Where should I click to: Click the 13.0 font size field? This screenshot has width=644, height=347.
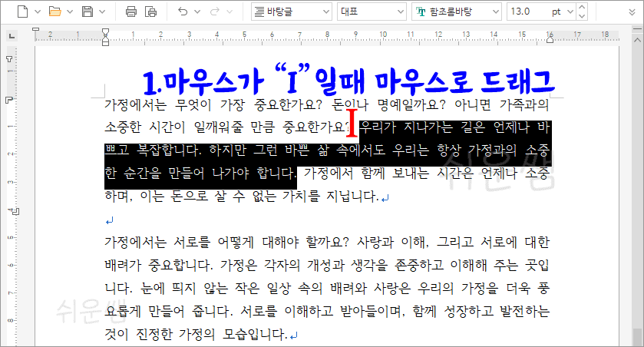click(x=528, y=12)
